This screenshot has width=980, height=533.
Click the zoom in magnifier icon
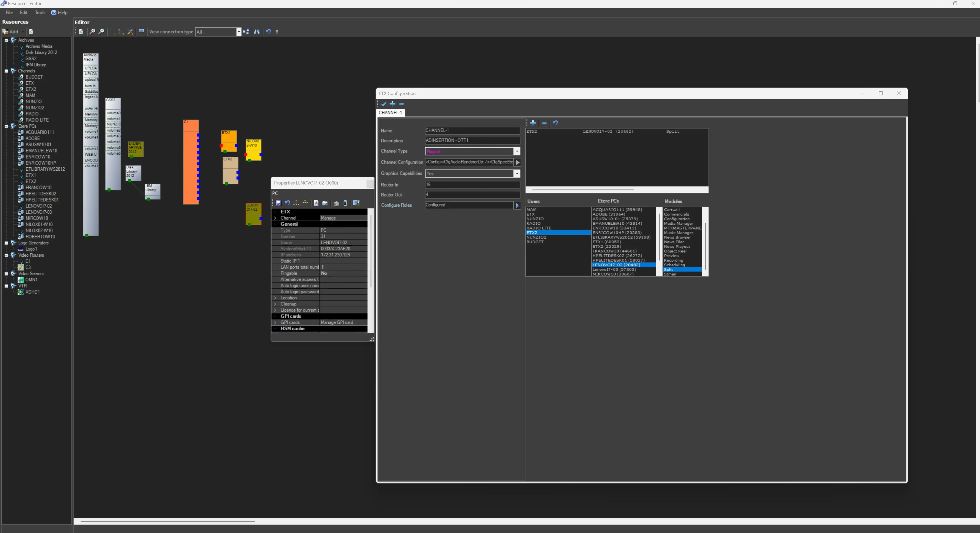click(x=92, y=31)
